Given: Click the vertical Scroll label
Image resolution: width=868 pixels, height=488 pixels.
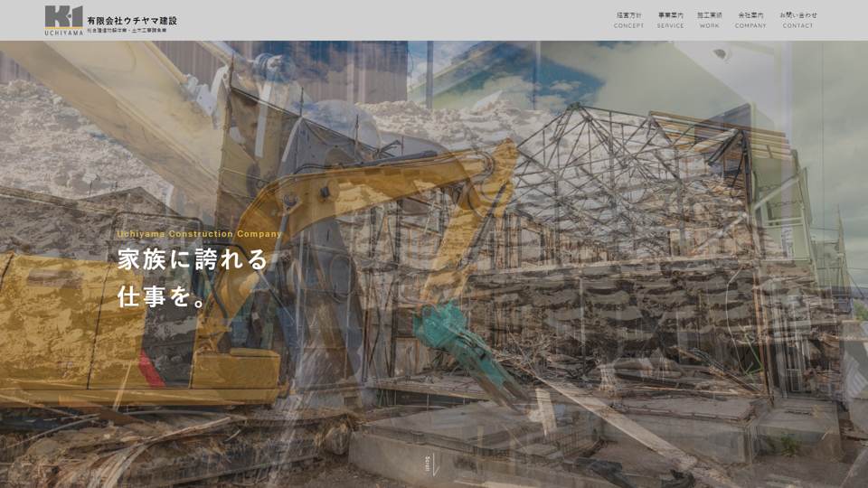Looking at the screenshot, I should pos(428,464).
